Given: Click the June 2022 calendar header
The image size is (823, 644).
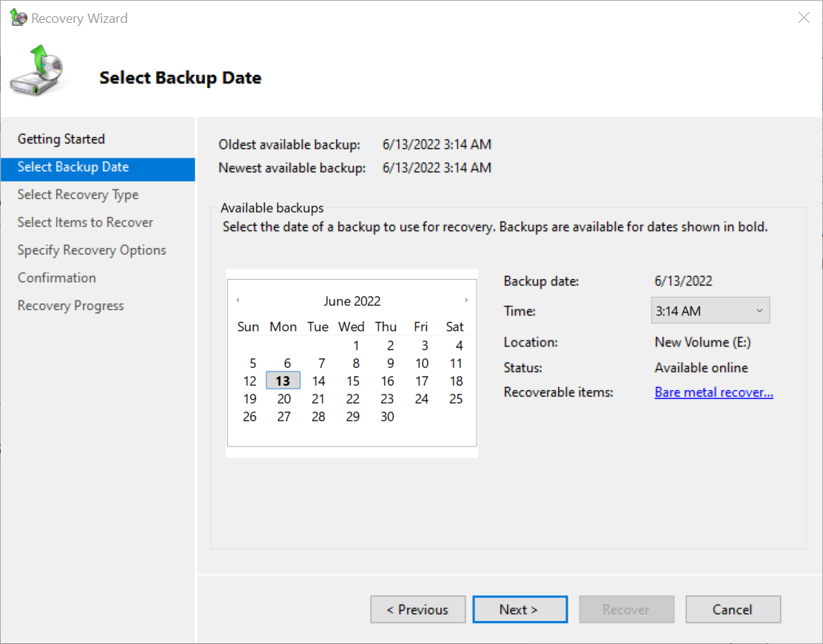Looking at the screenshot, I should coord(352,301).
